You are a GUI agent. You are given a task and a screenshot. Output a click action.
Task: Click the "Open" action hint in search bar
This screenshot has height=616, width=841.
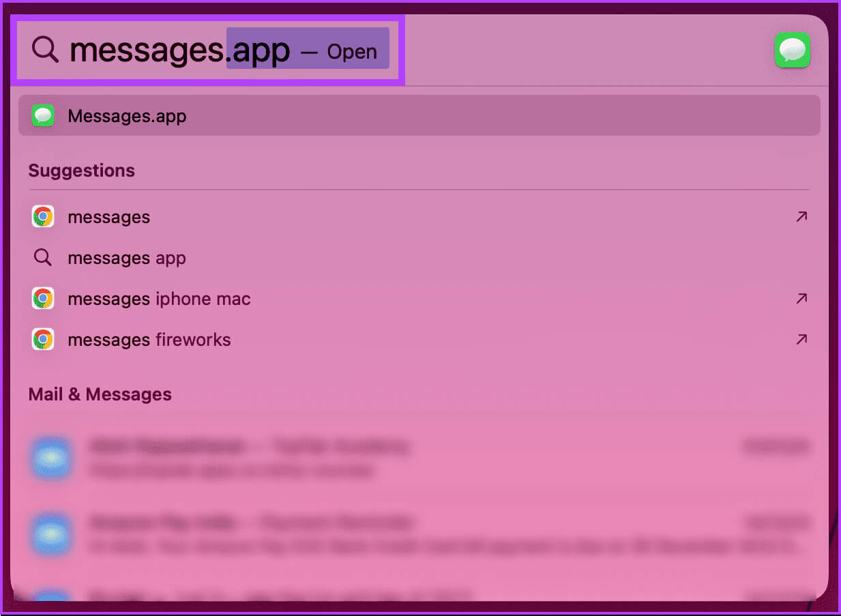click(x=352, y=52)
